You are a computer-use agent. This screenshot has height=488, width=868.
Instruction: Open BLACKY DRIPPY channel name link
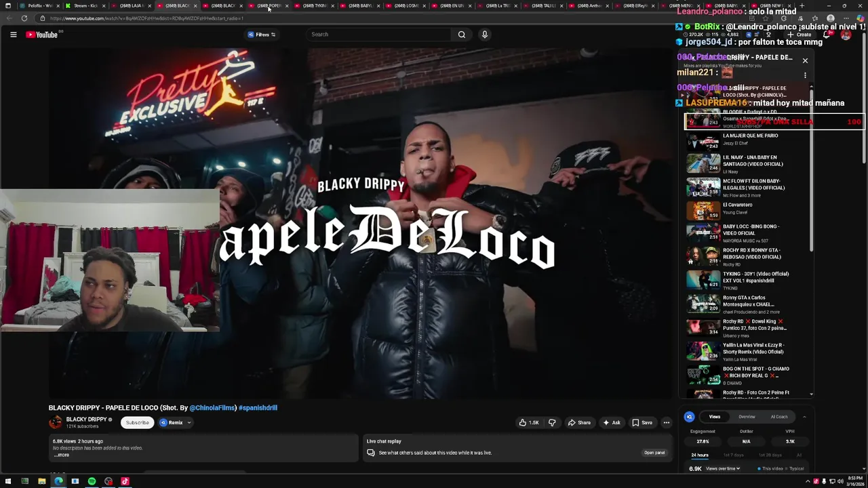pyautogui.click(x=86, y=420)
